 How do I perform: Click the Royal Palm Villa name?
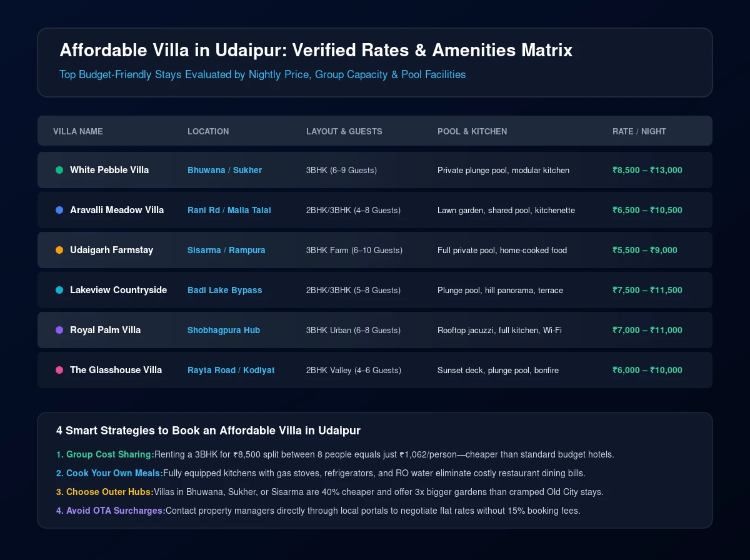105,330
